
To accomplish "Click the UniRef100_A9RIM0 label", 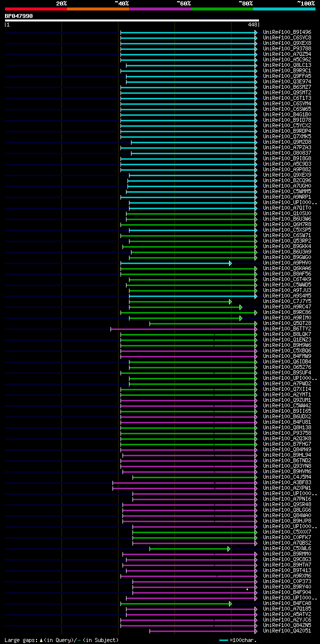I will pyautogui.click(x=287, y=318).
